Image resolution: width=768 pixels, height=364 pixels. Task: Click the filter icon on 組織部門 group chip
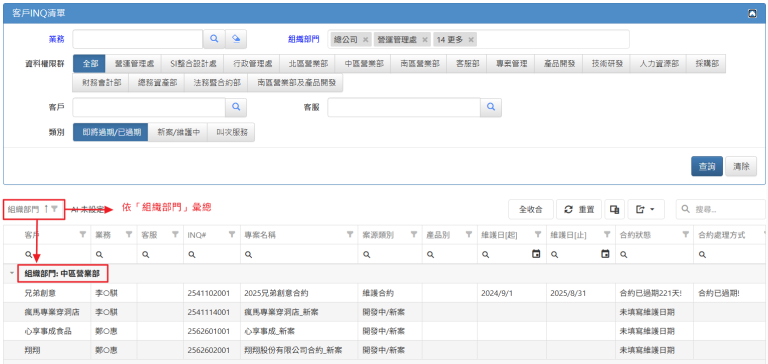pos(54,209)
